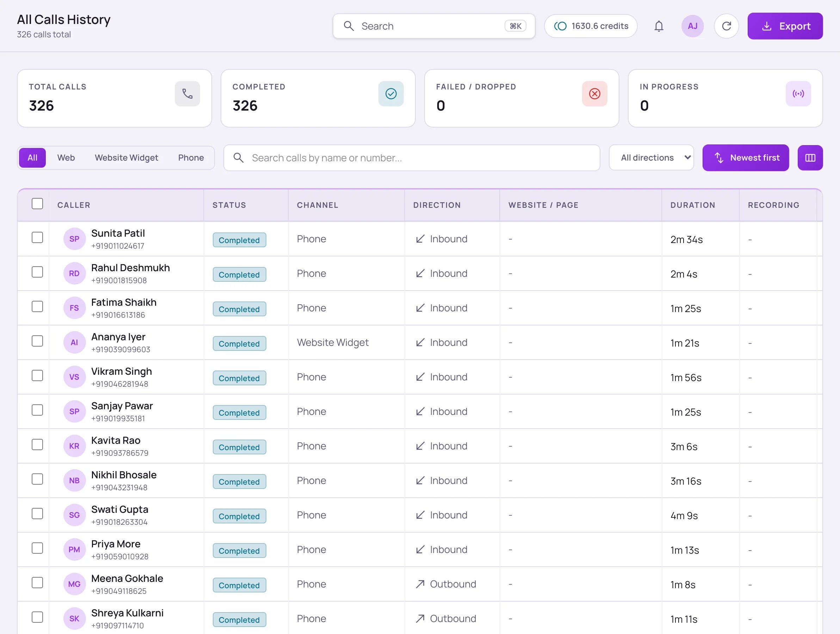Screen dimensions: 840x634
Task: Click the MG avatar for Meena Gokhale
Action: 74,585
